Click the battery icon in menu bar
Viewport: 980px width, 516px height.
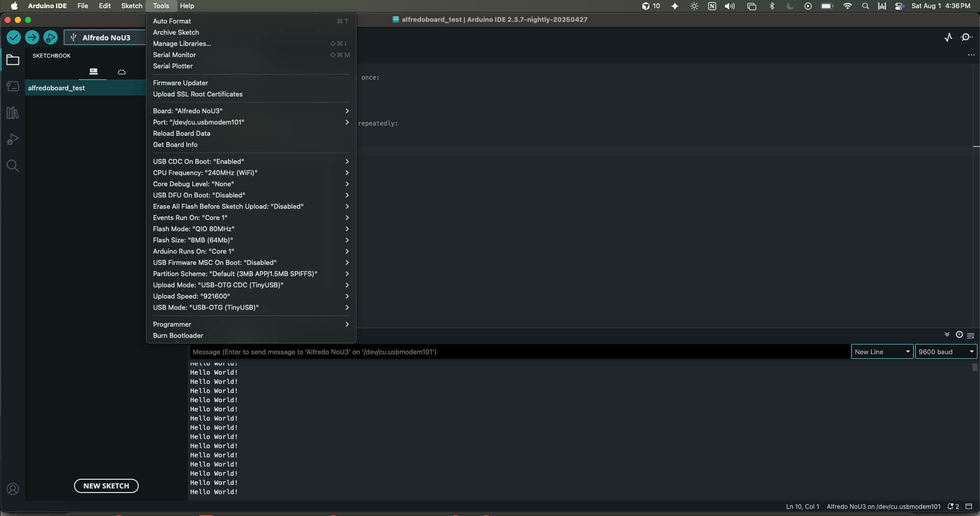pos(827,6)
